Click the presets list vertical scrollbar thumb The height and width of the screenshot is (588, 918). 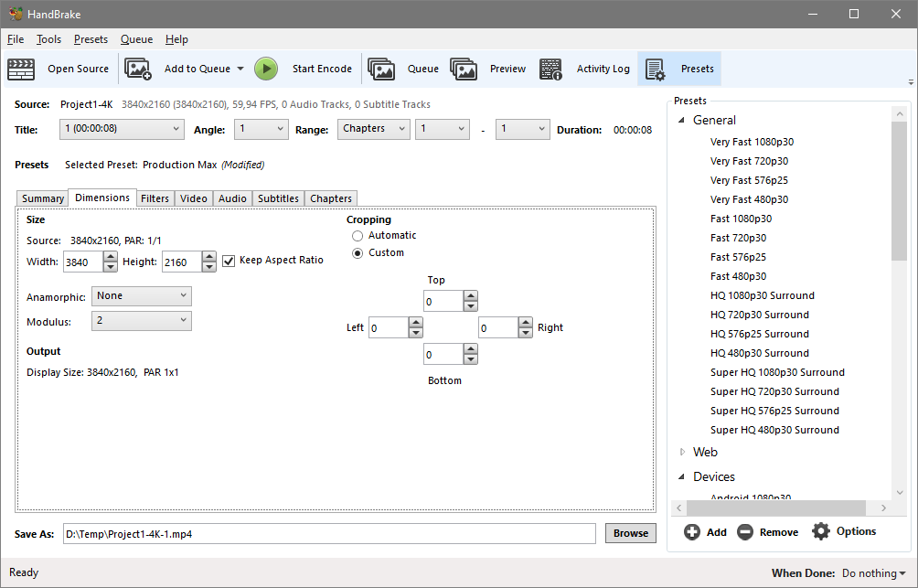(900, 190)
